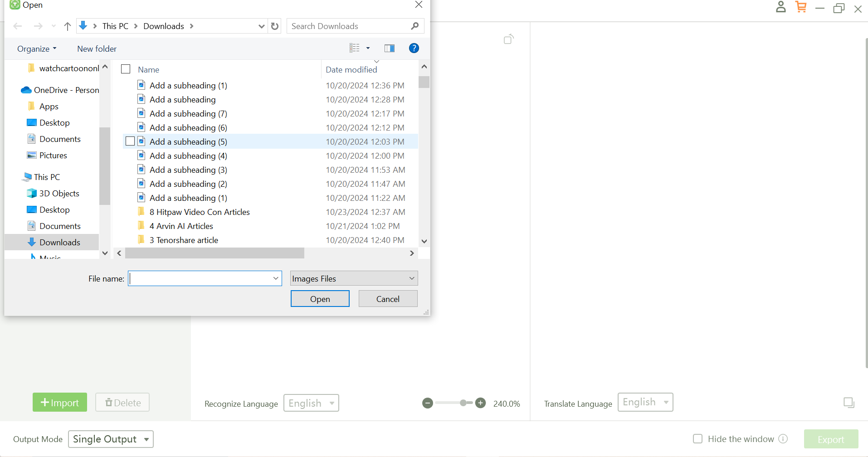
Task: Tick checkbox for Add a subheading (5)
Action: coord(130,141)
